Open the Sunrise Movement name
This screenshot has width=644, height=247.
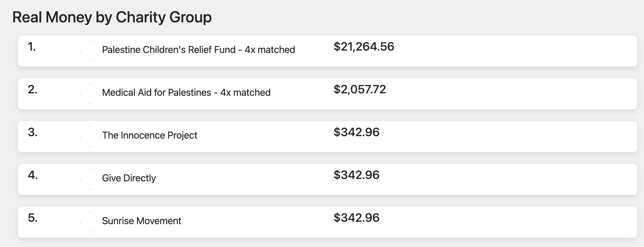(x=141, y=221)
